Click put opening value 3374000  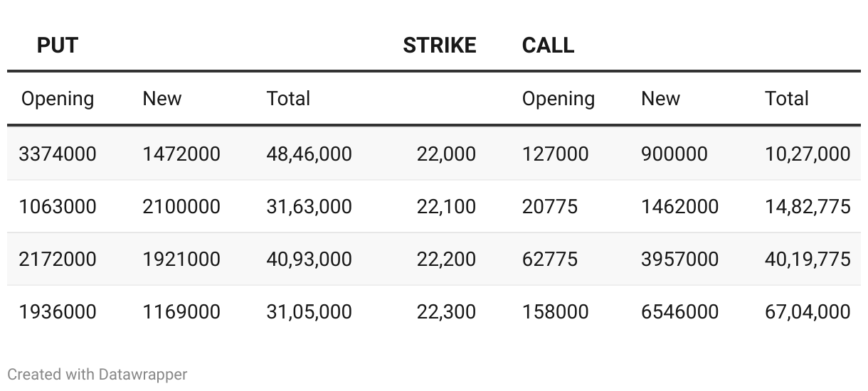[58, 154]
